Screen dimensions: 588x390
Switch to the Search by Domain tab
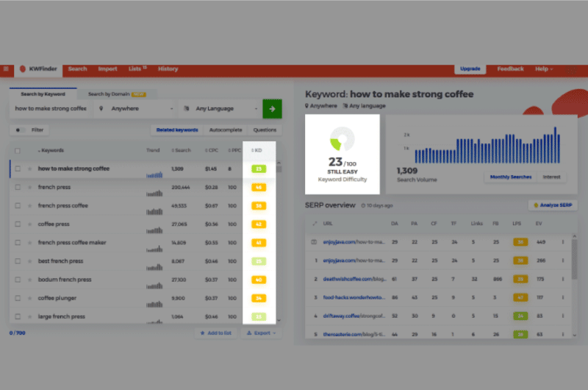click(117, 94)
